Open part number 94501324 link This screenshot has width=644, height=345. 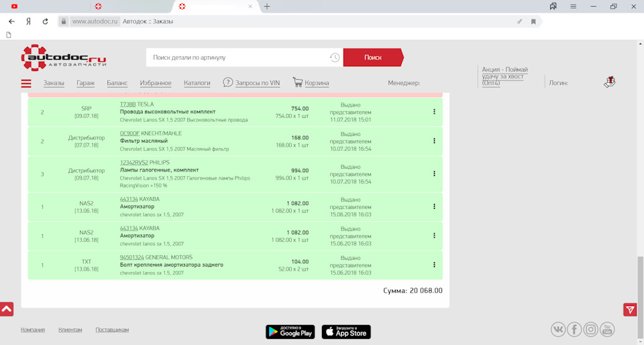click(132, 257)
